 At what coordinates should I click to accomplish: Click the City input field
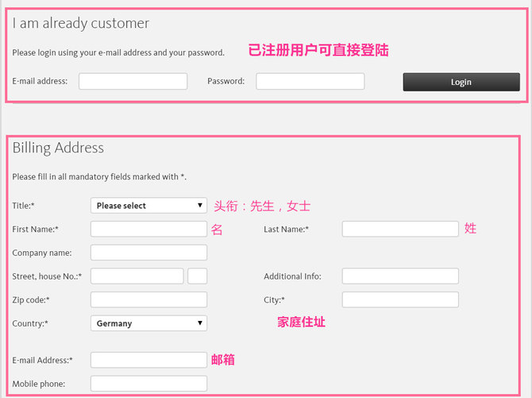(x=400, y=299)
